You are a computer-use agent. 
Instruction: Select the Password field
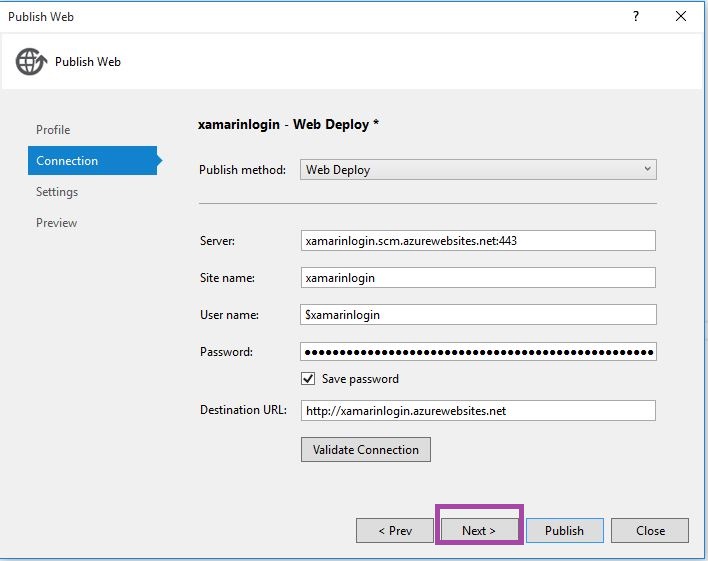pos(478,352)
